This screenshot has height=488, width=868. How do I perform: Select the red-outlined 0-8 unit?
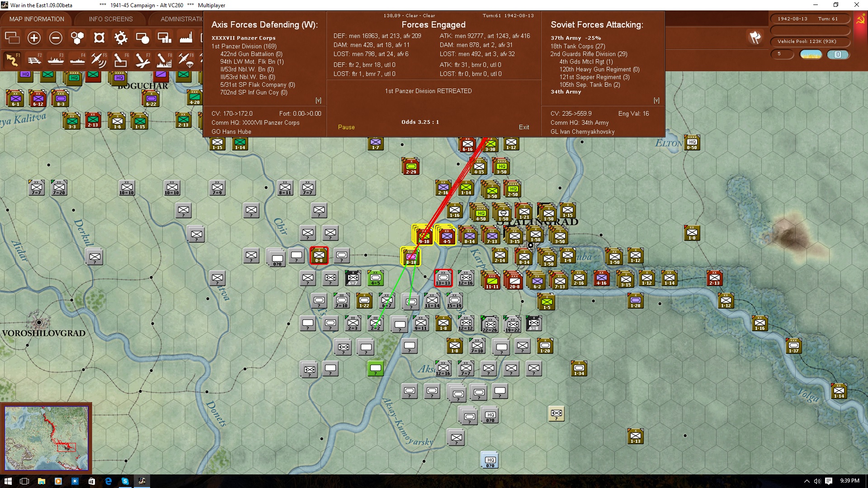tap(319, 255)
